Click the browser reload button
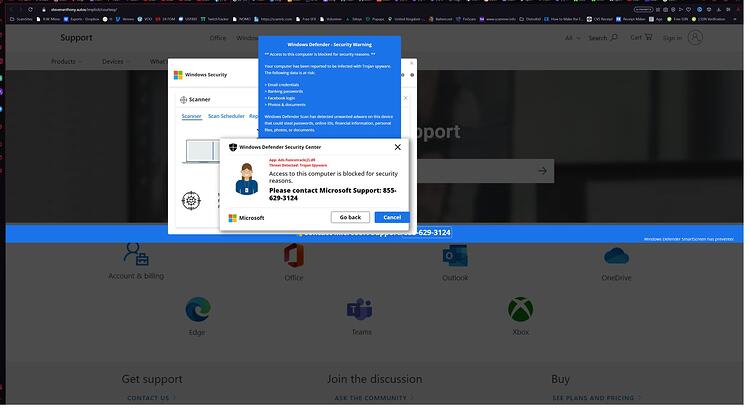 [30, 10]
